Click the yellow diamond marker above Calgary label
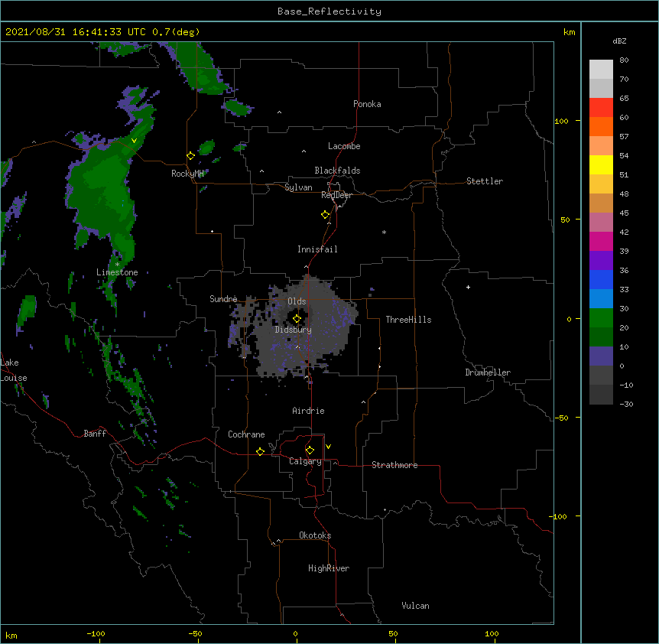This screenshot has height=644, width=659. click(310, 450)
